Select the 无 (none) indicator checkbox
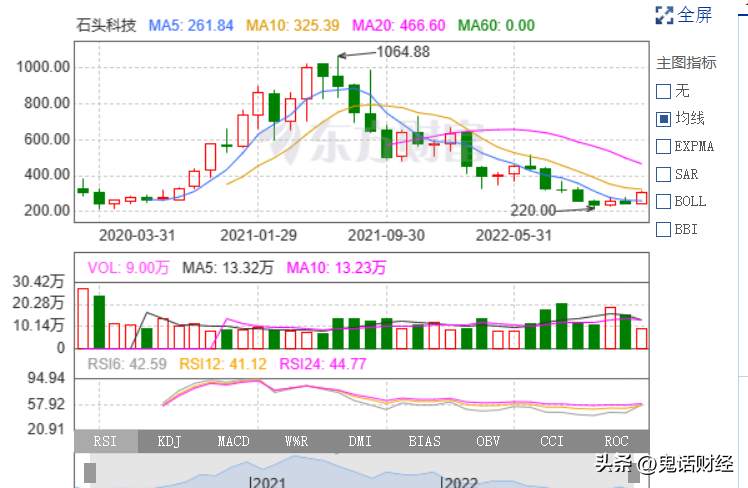 click(x=664, y=91)
